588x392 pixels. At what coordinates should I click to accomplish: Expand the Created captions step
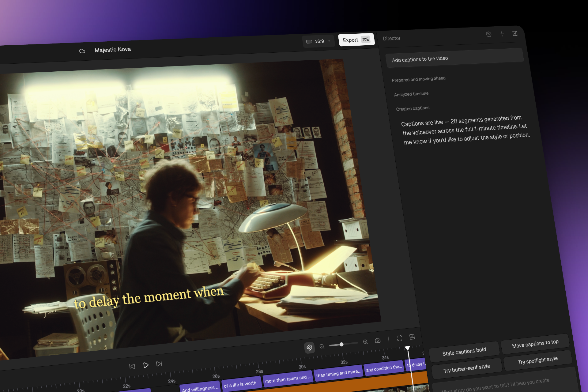(413, 108)
